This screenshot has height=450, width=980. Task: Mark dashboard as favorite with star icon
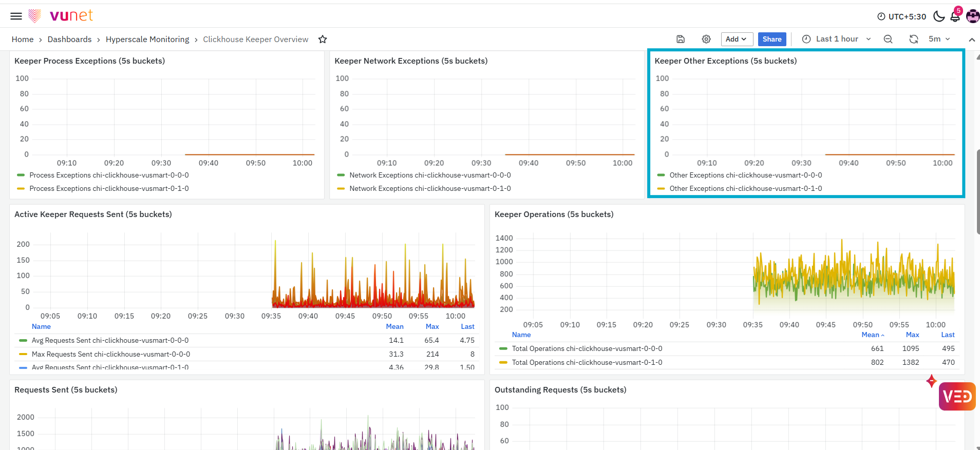click(x=323, y=40)
